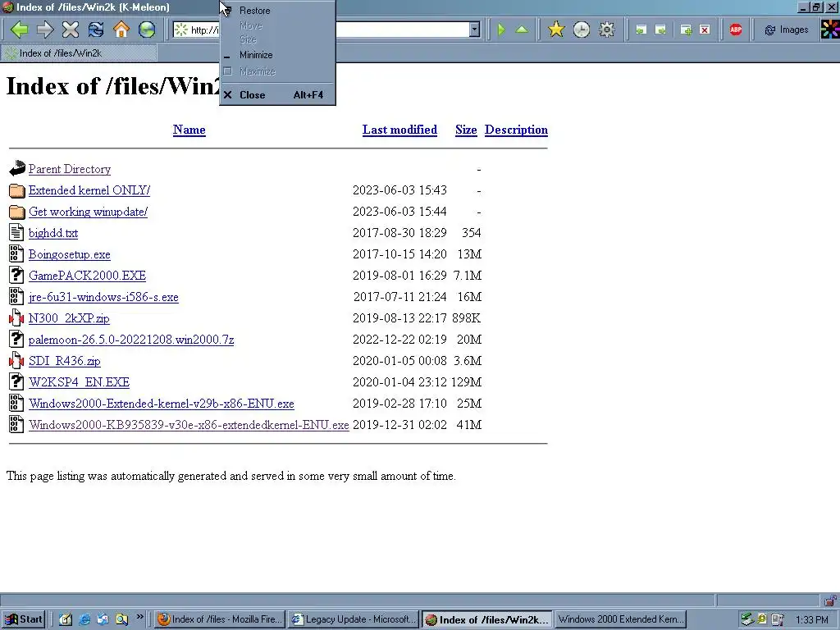840x630 pixels.
Task: Click text file icon beside bighdd.txt
Action: coord(16,232)
